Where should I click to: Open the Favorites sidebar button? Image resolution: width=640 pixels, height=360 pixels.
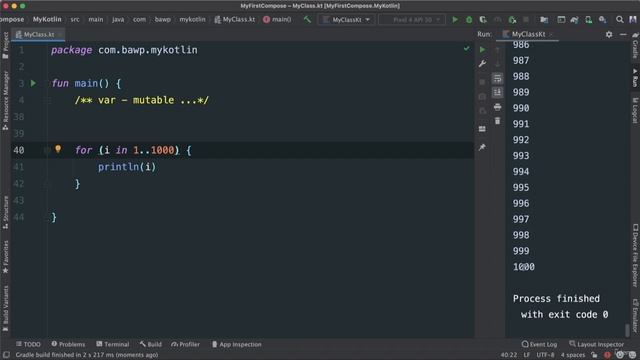coord(5,257)
